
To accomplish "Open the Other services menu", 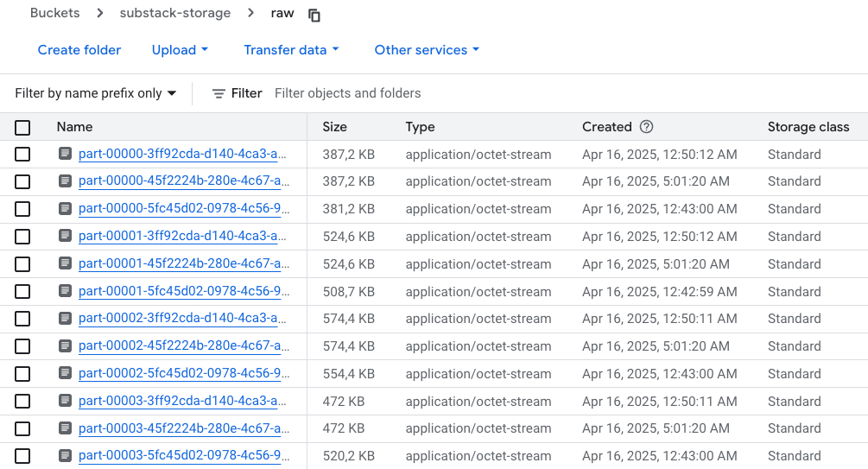I will [x=426, y=50].
